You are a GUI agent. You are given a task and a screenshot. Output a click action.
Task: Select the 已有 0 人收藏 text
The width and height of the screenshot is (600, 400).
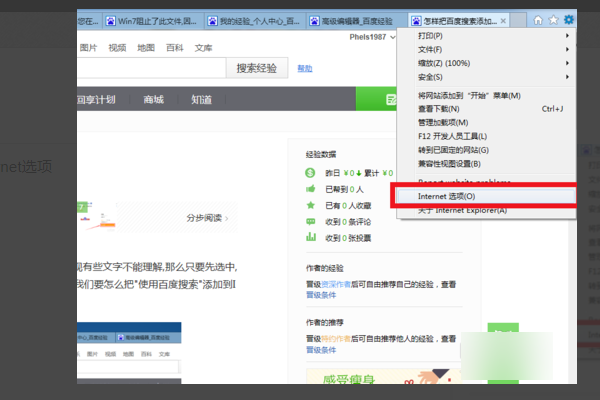pos(348,206)
